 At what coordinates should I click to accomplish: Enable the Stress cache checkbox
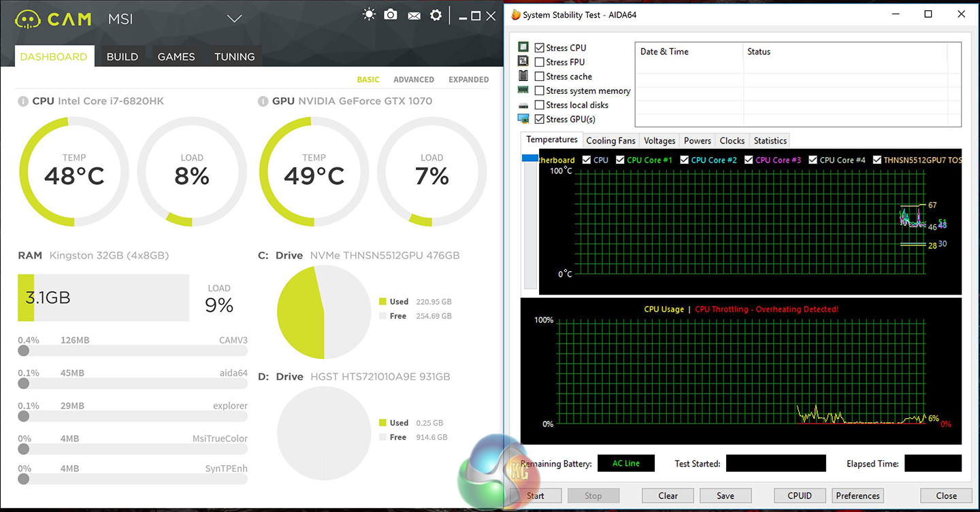click(540, 76)
